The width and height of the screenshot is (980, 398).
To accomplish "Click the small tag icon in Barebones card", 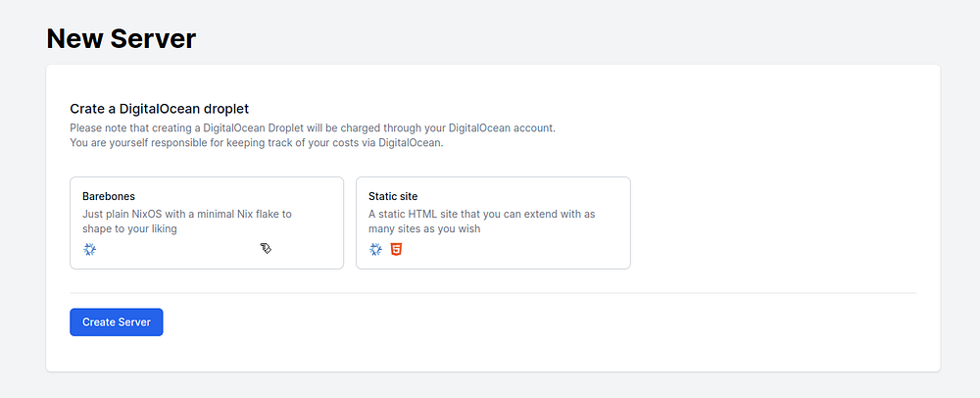I will point(266,249).
